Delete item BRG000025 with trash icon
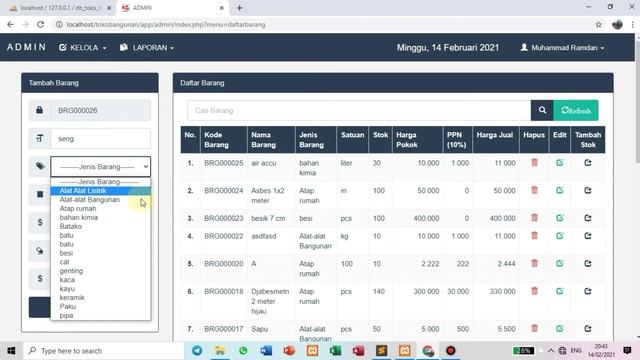The height and width of the screenshot is (360, 640). point(534,162)
